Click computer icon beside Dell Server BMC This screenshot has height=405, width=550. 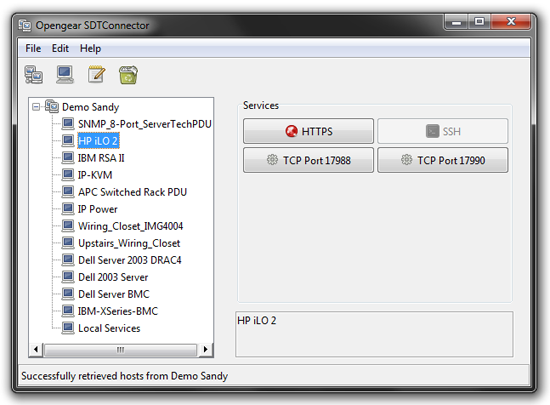pyautogui.click(x=68, y=293)
